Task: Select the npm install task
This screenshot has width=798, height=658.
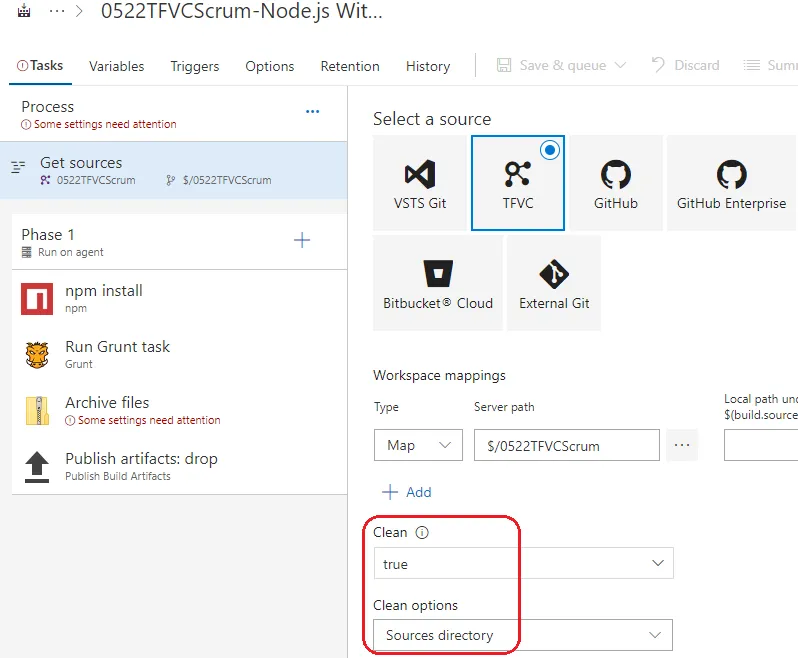Action: tap(179, 298)
